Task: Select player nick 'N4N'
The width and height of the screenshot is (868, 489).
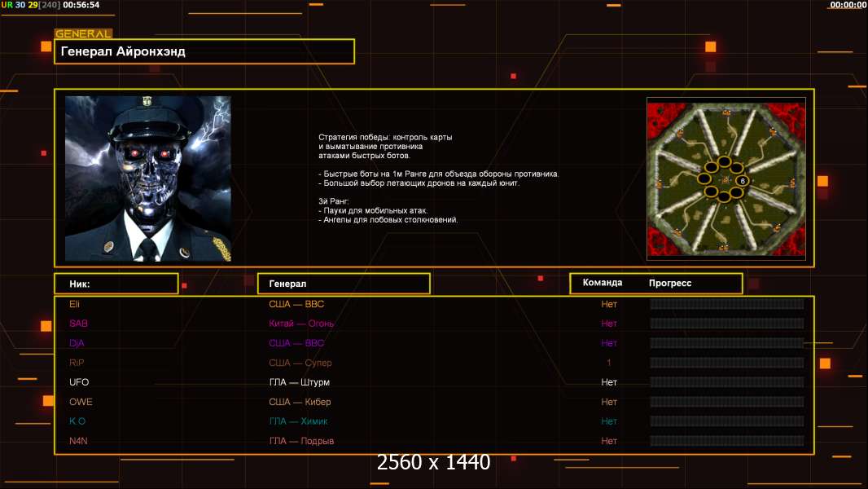Action: coord(79,441)
